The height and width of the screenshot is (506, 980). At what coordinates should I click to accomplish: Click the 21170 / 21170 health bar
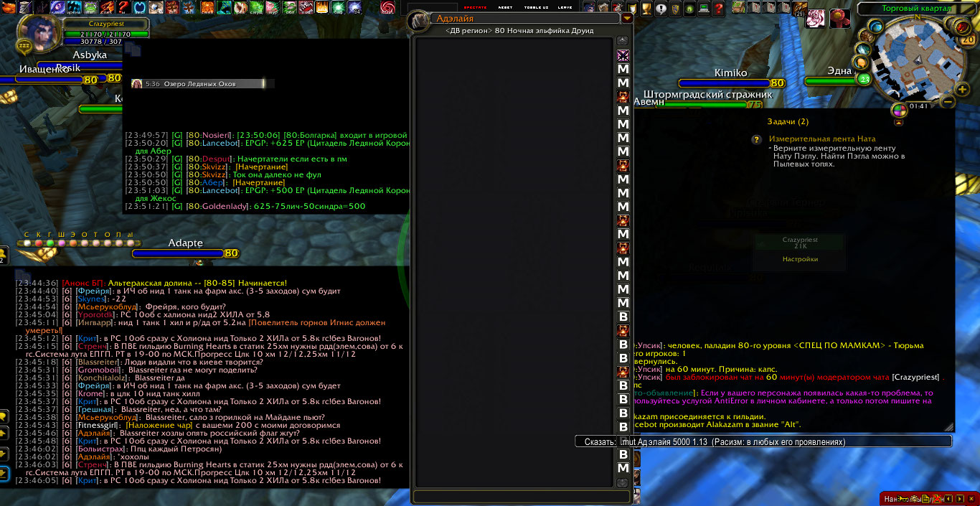tap(105, 34)
